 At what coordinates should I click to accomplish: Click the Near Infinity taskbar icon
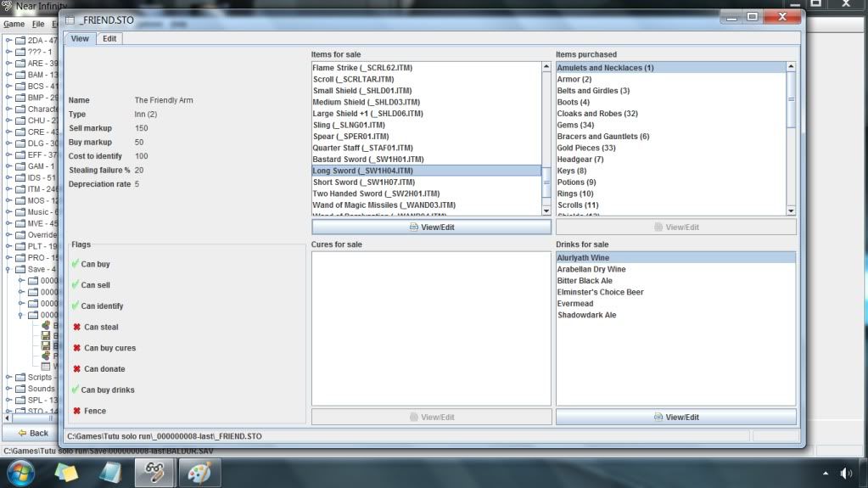pyautogui.click(x=155, y=472)
